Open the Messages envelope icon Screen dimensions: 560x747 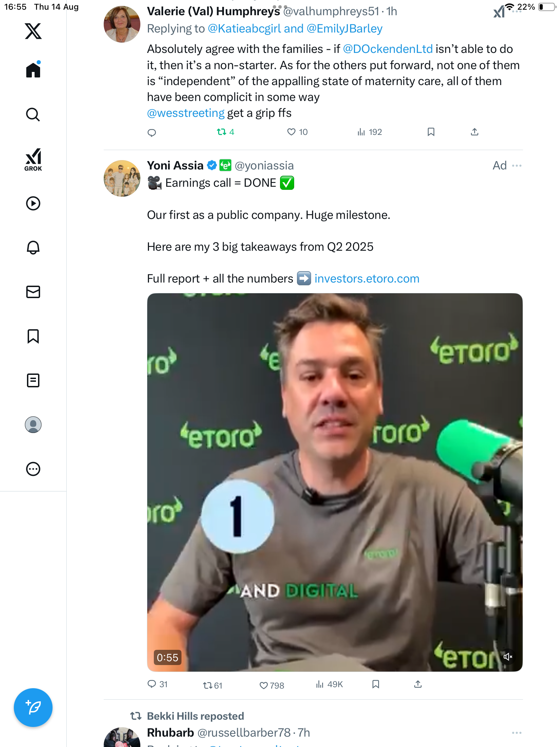33,292
